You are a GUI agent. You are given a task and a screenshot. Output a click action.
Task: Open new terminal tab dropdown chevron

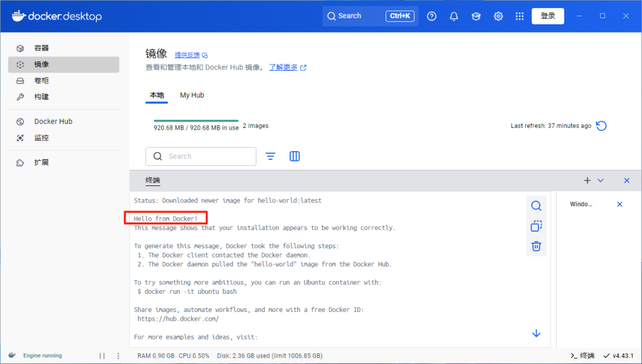point(601,180)
